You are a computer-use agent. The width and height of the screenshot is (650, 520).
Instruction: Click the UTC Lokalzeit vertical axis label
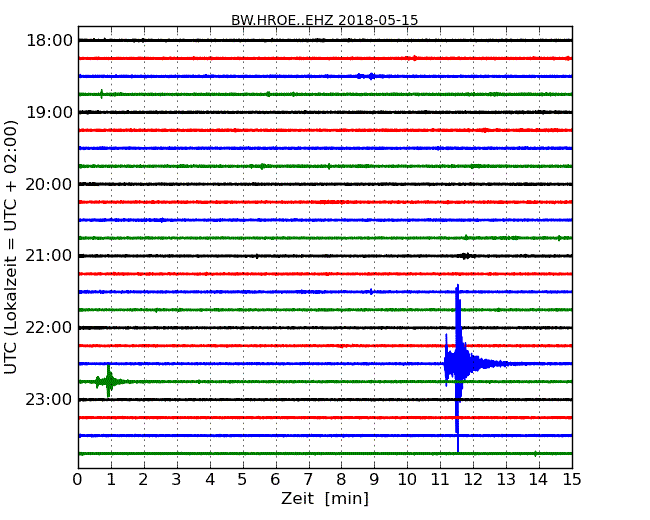pyautogui.click(x=11, y=247)
